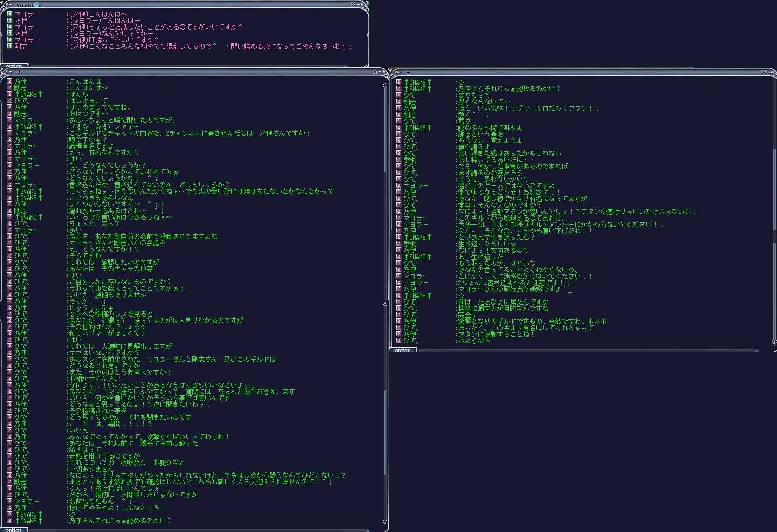This screenshot has width=777, height=532.
Task: Click the channel icon beside 抜けてやるわよ！こんなところ！
Action: [10, 508]
